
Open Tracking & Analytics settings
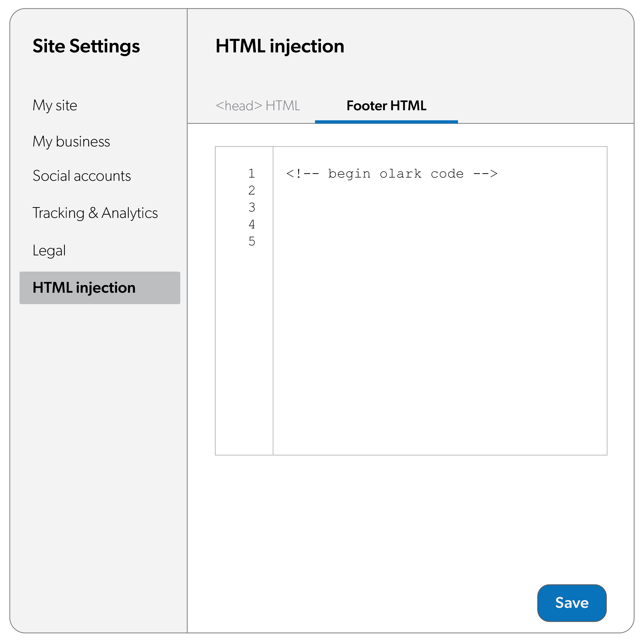(95, 213)
